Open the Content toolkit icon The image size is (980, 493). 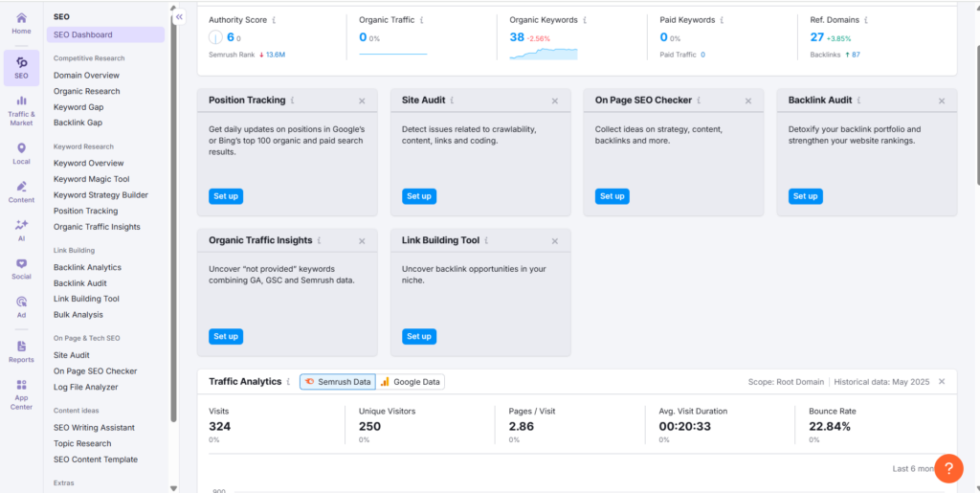click(21, 192)
